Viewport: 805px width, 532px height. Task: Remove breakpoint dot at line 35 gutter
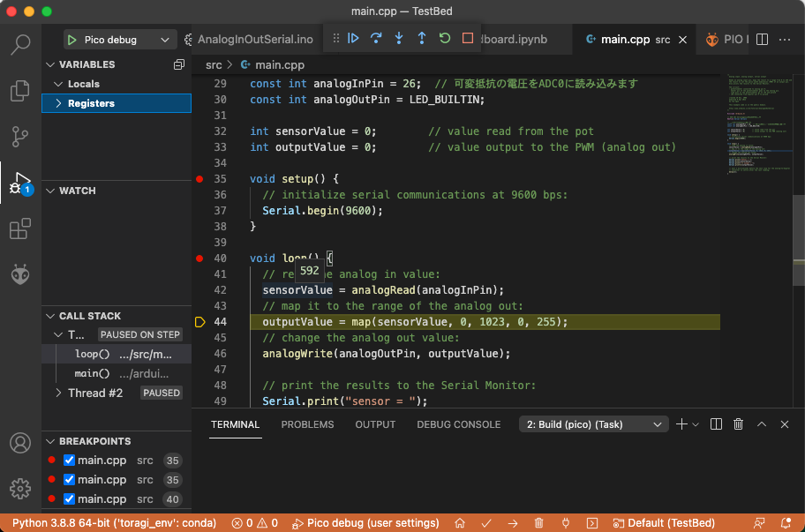click(x=199, y=179)
